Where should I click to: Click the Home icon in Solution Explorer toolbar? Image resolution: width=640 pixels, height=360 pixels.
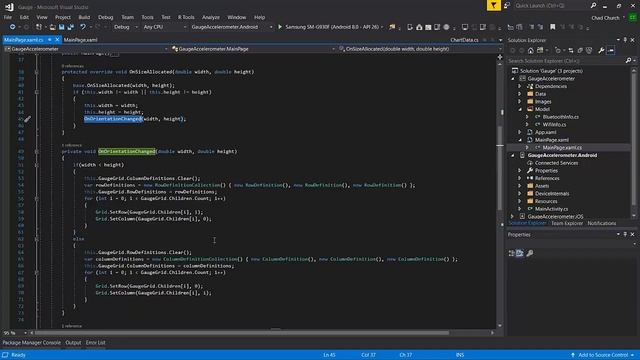coord(531,50)
